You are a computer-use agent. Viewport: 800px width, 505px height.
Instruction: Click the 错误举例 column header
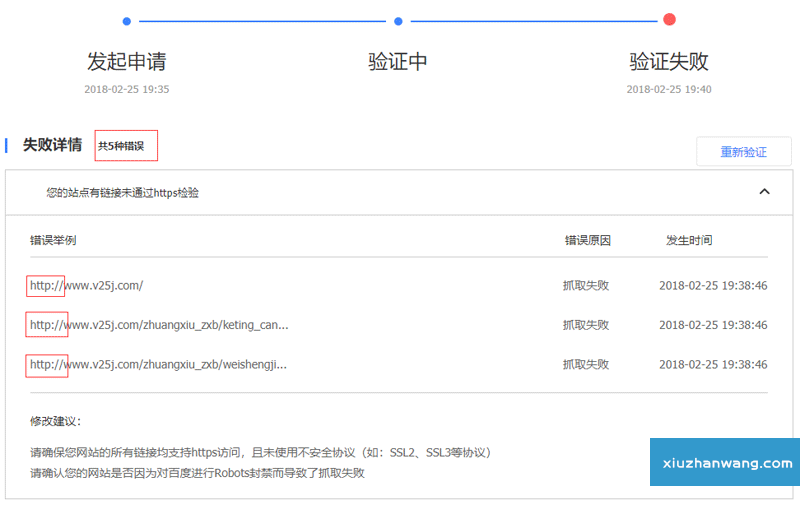pyautogui.click(x=53, y=240)
